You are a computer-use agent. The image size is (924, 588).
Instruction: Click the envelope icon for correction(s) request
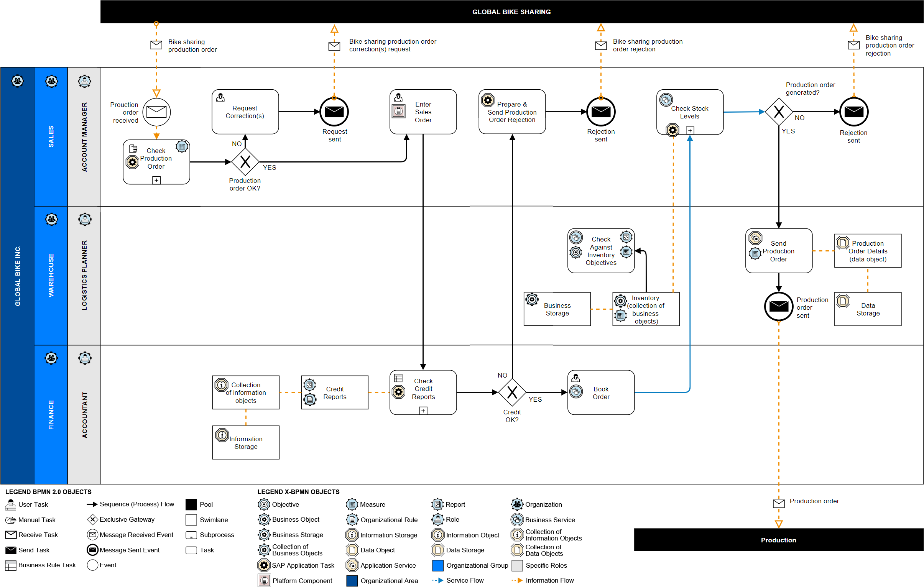334,46
